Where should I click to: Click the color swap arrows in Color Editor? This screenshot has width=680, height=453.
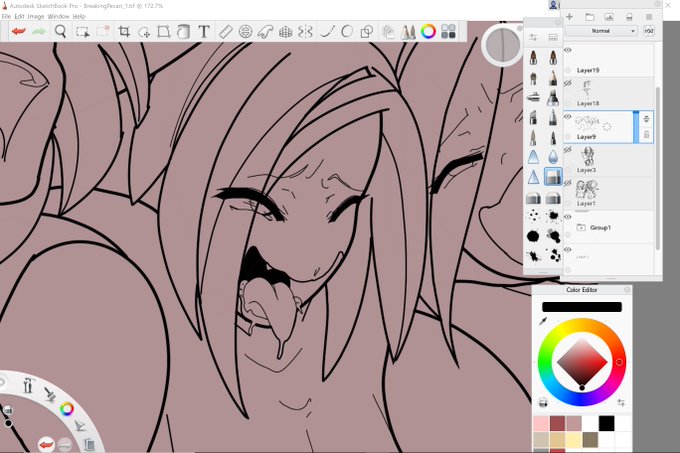coord(621,403)
